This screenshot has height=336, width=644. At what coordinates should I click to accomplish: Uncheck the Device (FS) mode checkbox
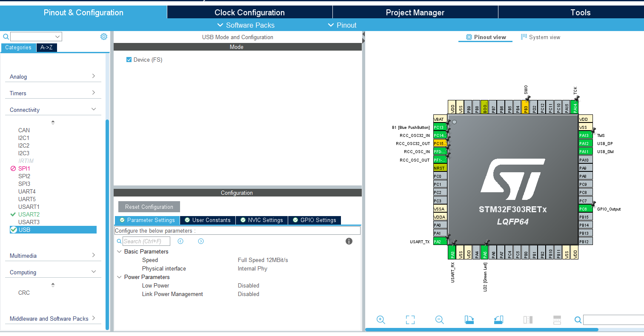point(129,59)
